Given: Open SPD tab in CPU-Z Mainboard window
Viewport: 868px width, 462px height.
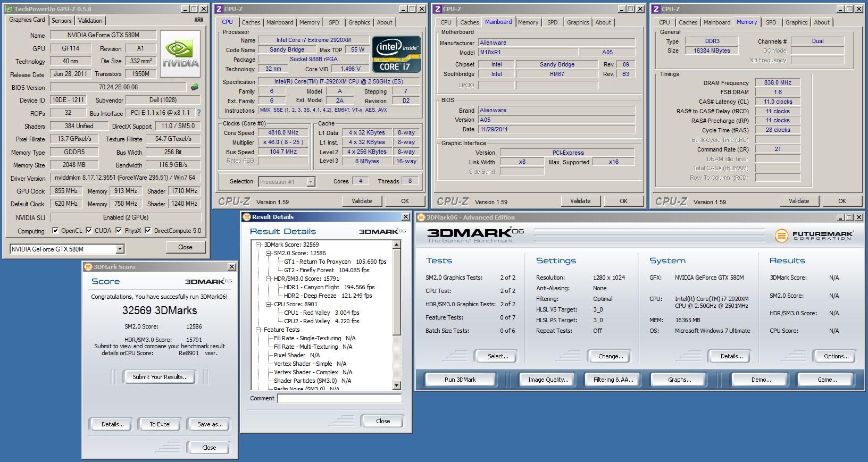Looking at the screenshot, I should point(553,22).
